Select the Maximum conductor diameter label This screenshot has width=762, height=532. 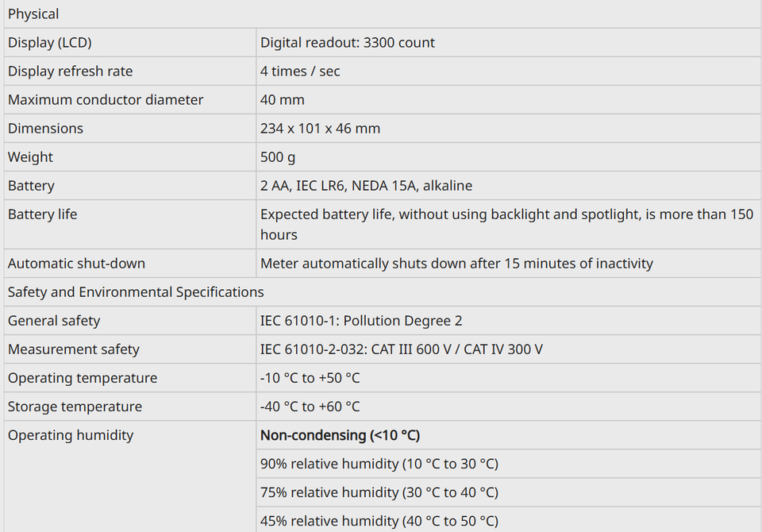[106, 100]
